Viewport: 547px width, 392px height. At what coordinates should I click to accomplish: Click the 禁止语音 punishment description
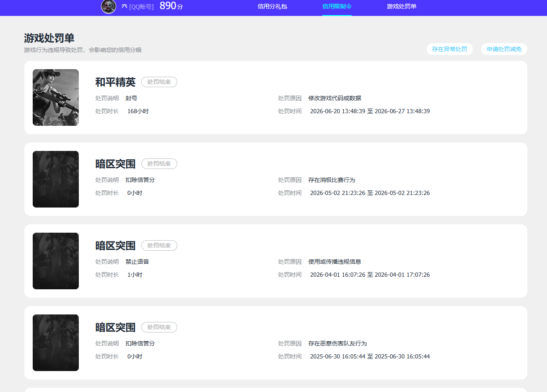[137, 262]
